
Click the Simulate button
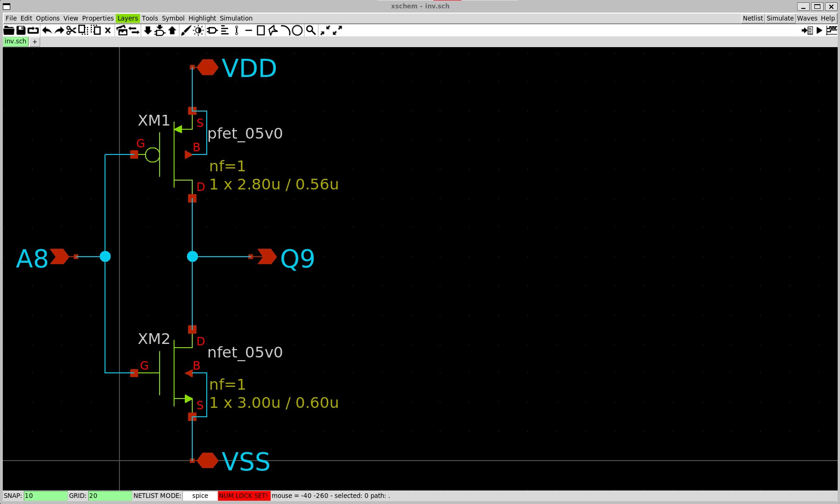click(780, 18)
